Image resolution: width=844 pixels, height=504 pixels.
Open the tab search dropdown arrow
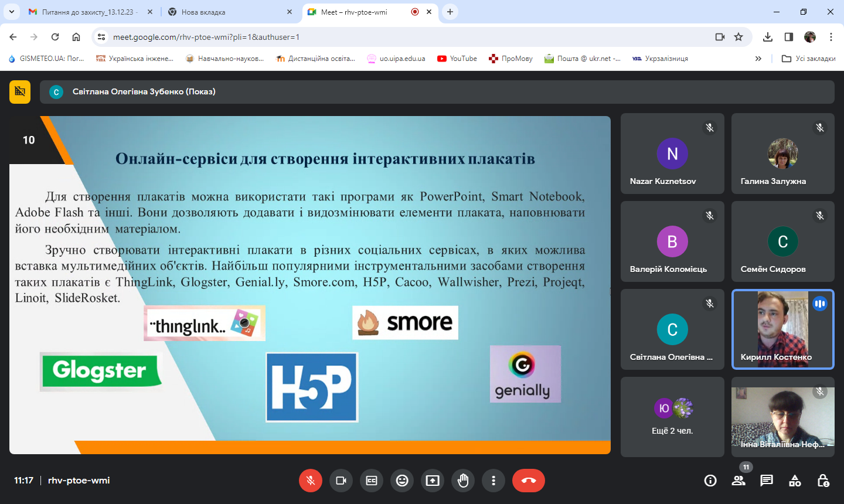pos(11,12)
